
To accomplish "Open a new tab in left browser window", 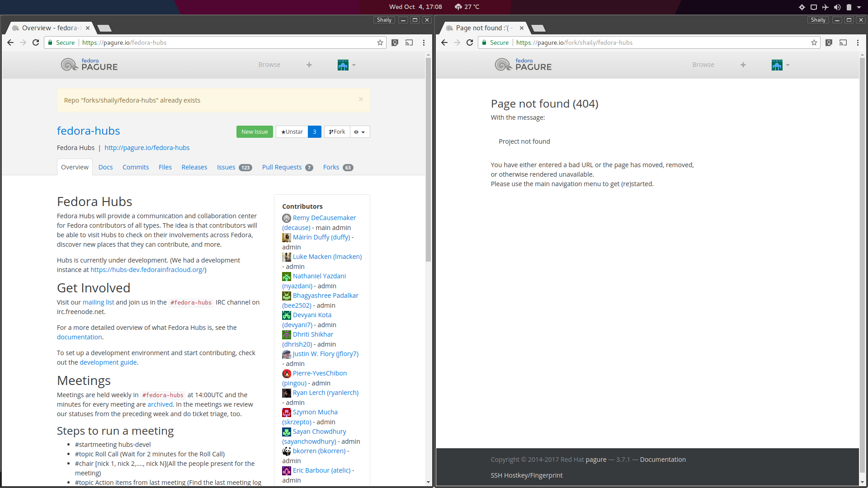I will (x=104, y=28).
